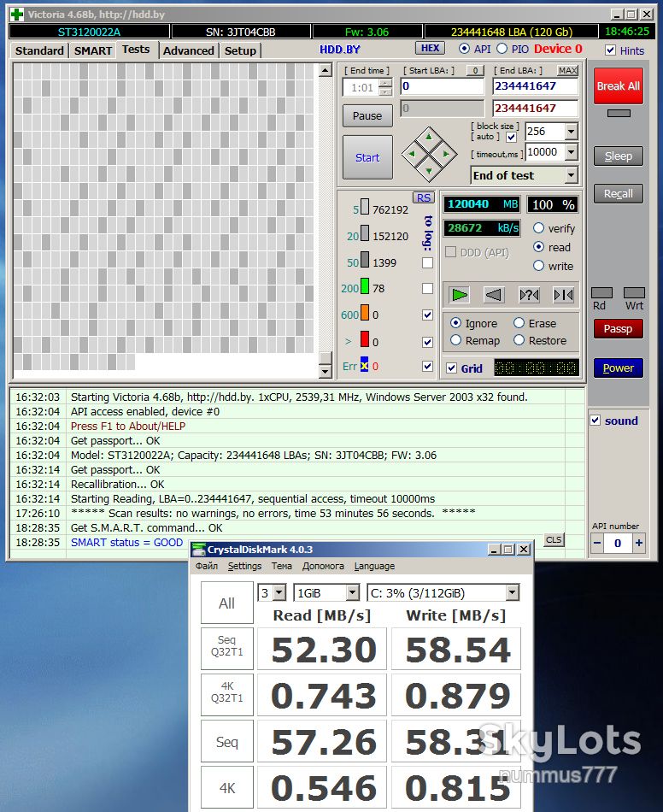Screen dimensions: 663x812
Task: Switch to the SMART tab
Action: point(92,50)
